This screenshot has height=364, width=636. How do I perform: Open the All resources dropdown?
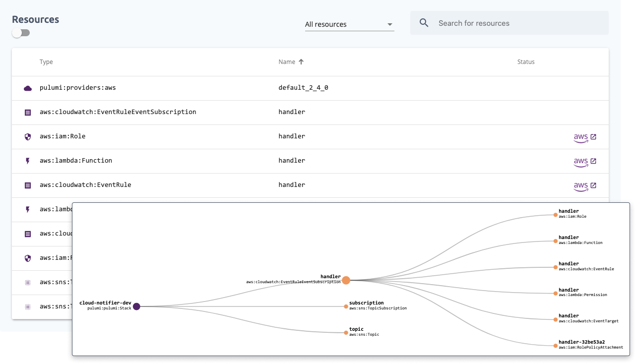pyautogui.click(x=349, y=24)
